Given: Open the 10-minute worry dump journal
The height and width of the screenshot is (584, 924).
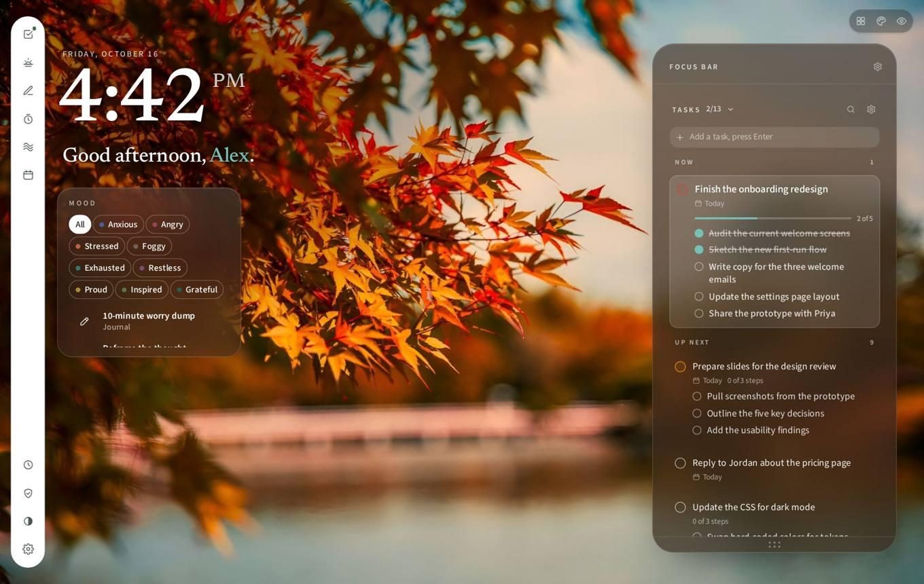Looking at the screenshot, I should (x=149, y=321).
